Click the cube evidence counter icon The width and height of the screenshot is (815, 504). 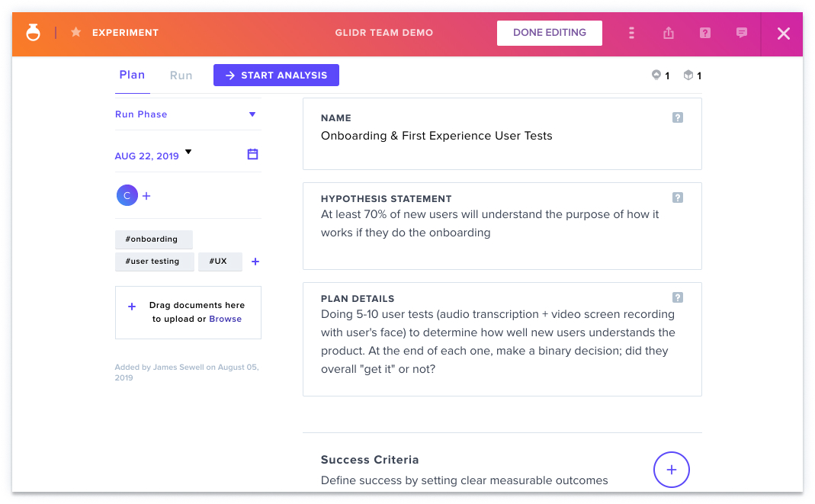(x=688, y=75)
